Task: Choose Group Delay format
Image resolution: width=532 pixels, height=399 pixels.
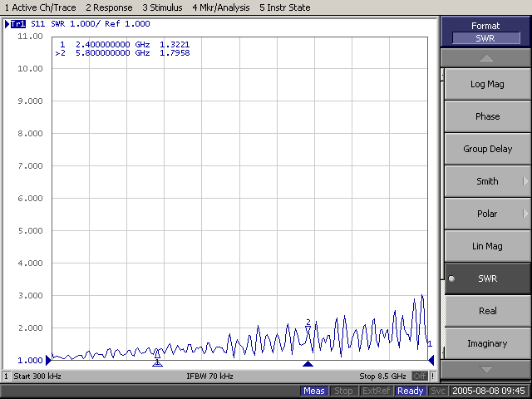Action: 487,149
